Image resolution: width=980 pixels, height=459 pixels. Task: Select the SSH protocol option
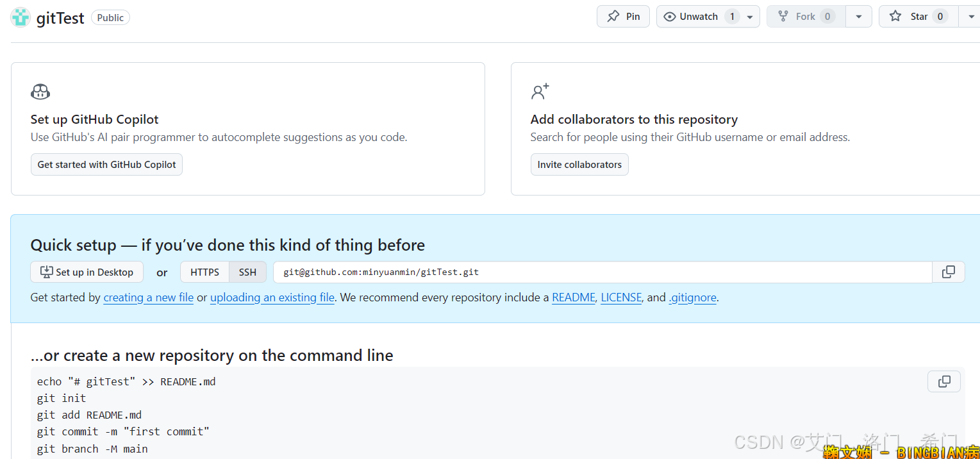tap(248, 272)
